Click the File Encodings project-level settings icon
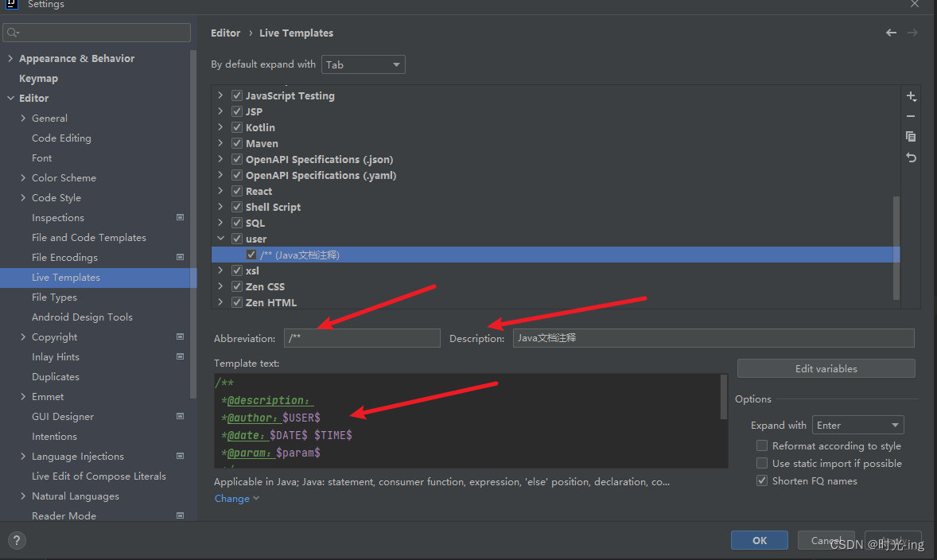This screenshot has width=937, height=560. point(180,257)
